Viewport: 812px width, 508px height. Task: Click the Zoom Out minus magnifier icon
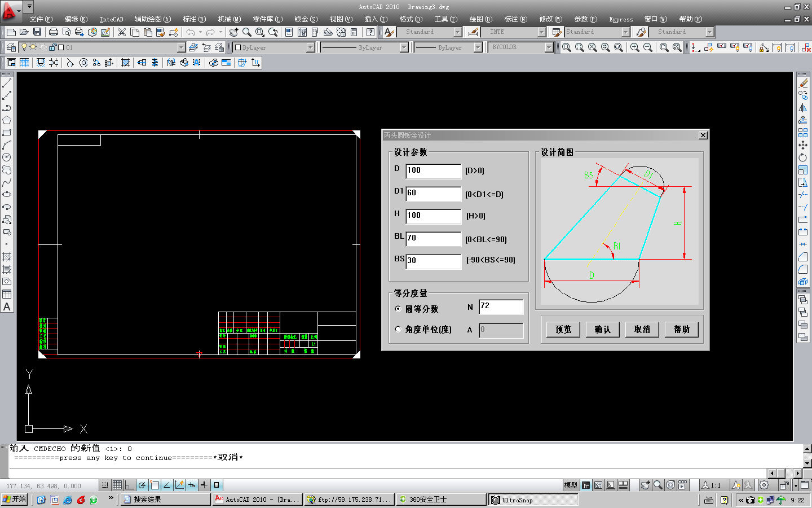(648, 47)
